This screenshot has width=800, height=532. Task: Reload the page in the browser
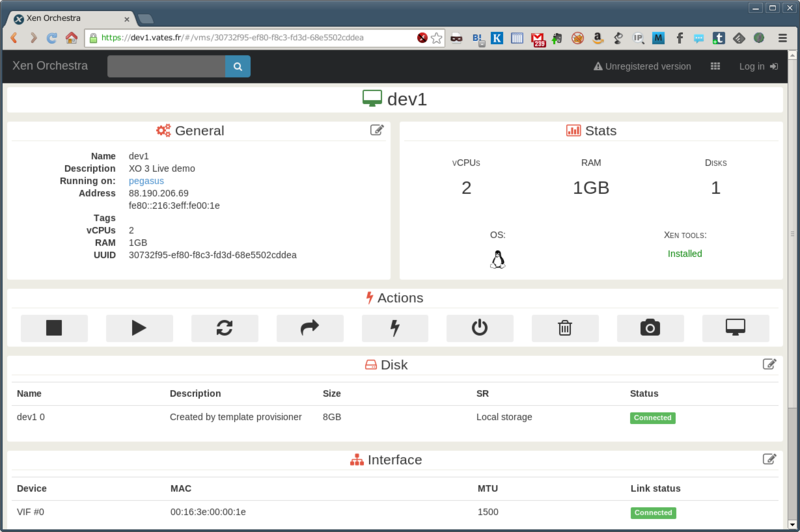point(52,38)
